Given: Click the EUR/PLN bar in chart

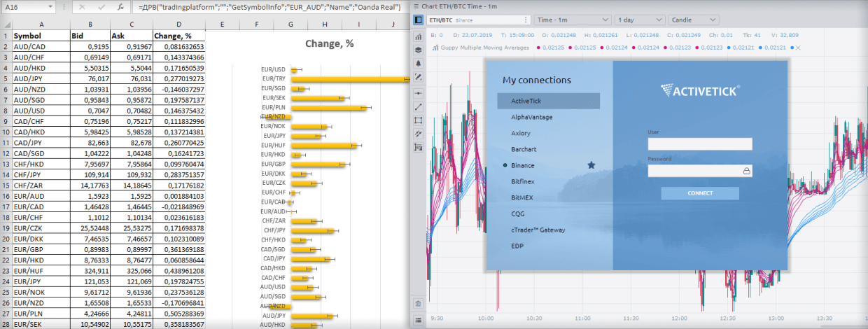Looking at the screenshot, I should (328, 108).
